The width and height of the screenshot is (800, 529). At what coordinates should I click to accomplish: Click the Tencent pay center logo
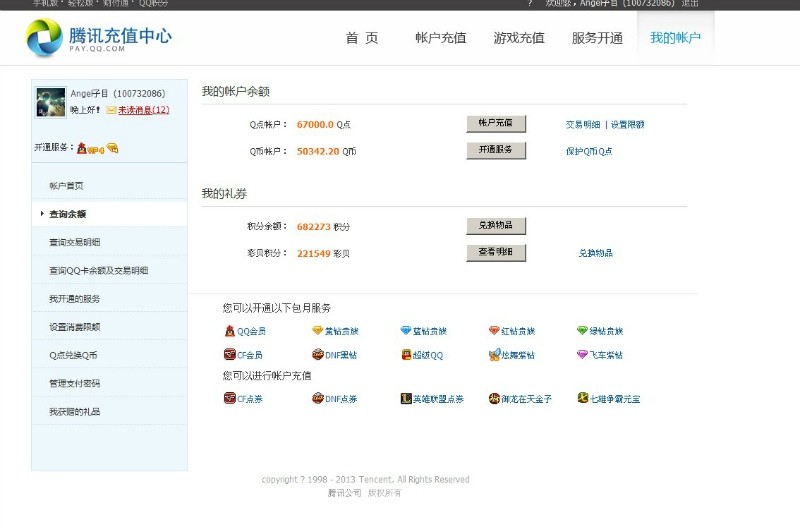[x=98, y=37]
